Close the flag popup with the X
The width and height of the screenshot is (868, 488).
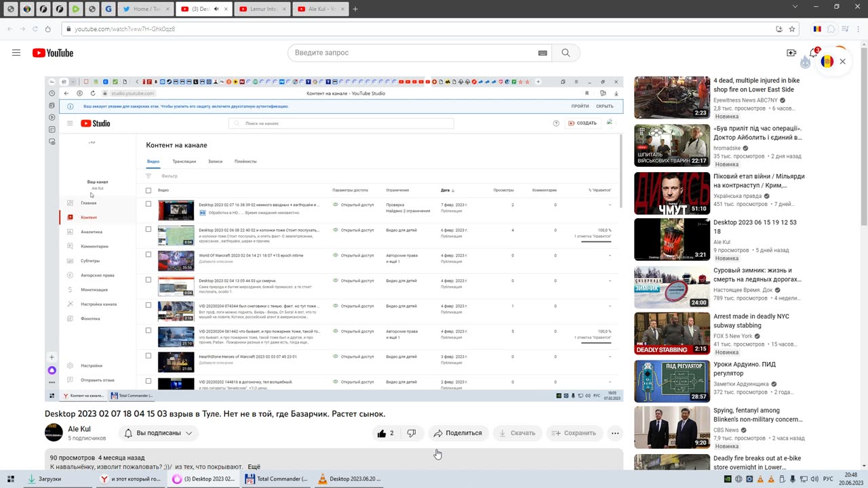[x=842, y=62]
